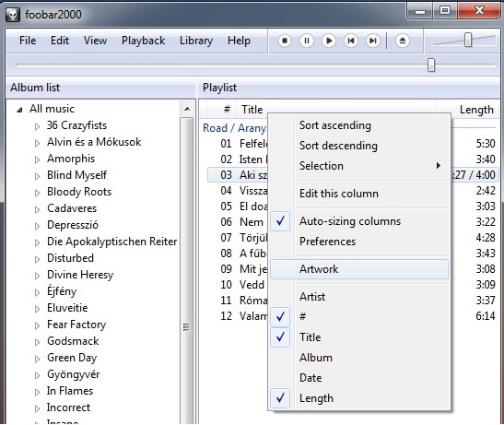The height and width of the screenshot is (425, 504).
Task: Select Die Apokalyptischen Reiter in album list
Action: point(111,242)
